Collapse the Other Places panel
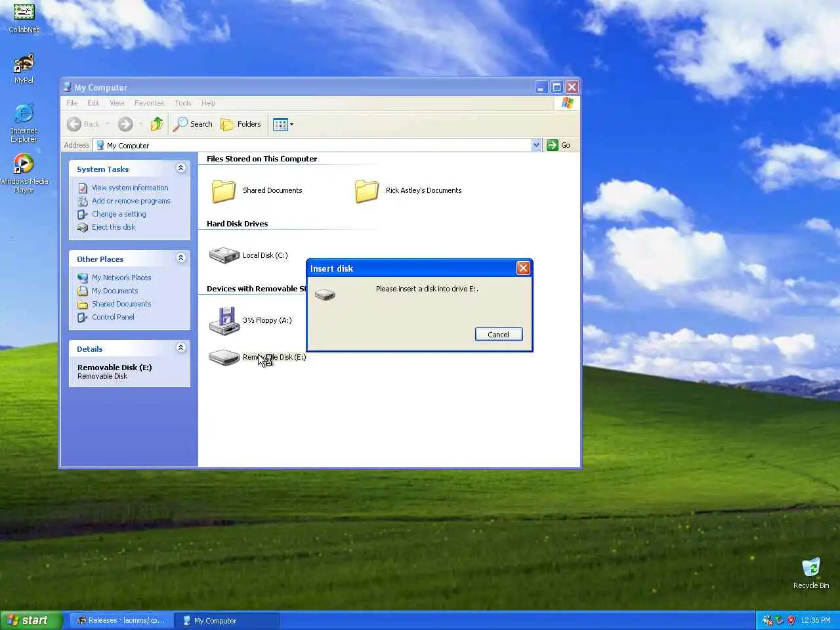 [180, 258]
